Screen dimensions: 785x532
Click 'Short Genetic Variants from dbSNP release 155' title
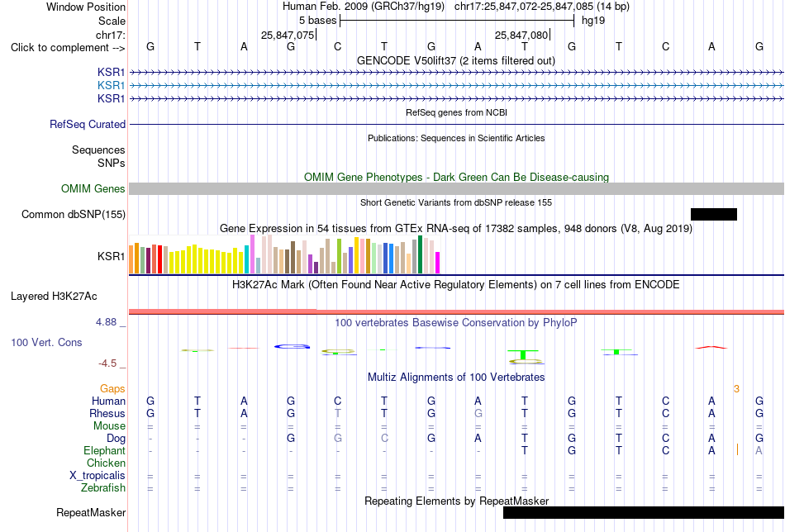coord(456,202)
